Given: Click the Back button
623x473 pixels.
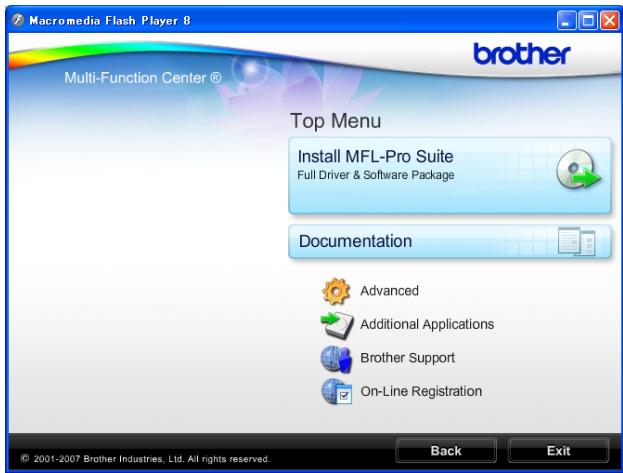Looking at the screenshot, I should point(446,450).
